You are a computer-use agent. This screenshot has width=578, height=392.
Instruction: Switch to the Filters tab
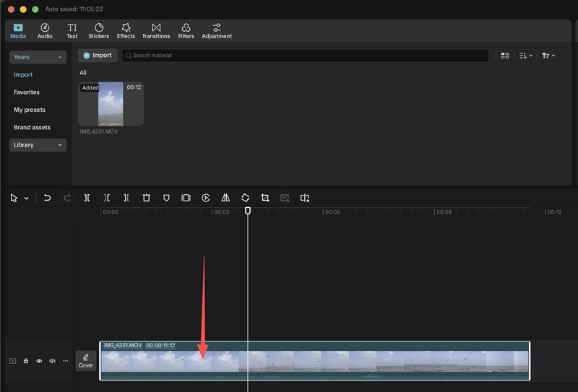click(186, 31)
